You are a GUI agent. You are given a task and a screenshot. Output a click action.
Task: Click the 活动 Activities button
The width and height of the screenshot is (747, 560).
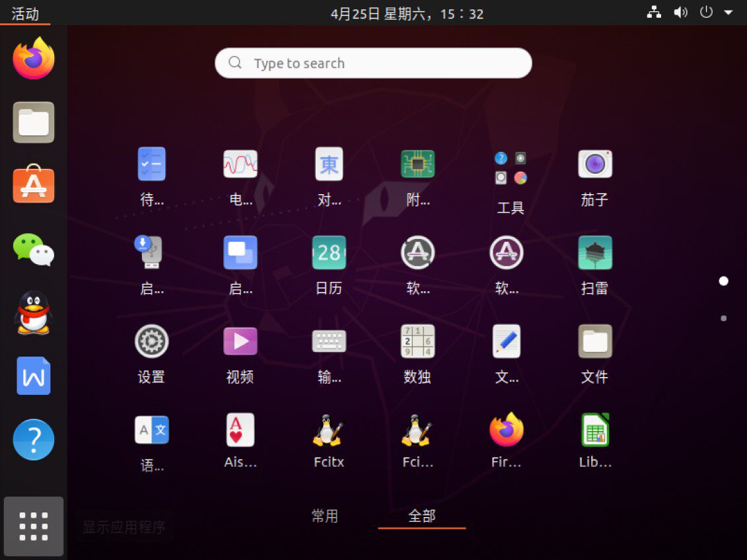[25, 13]
